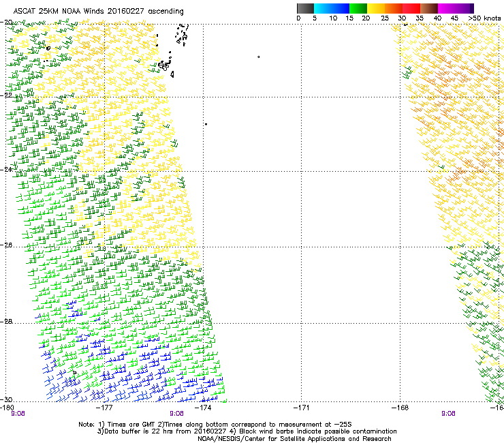Viewport: 504px width, 443px height.
Task: Click the dark purple 45–50 knots swatch
Action: tap(464, 8)
